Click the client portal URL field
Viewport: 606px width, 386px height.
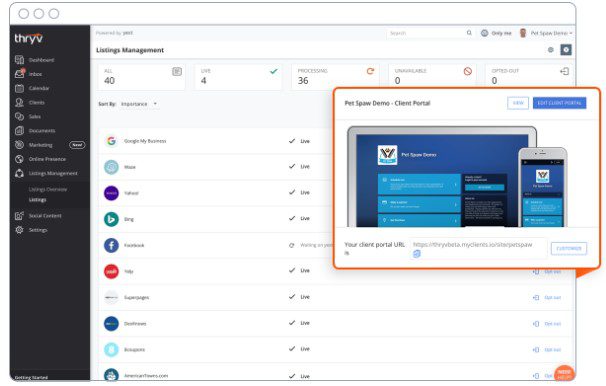click(x=478, y=248)
